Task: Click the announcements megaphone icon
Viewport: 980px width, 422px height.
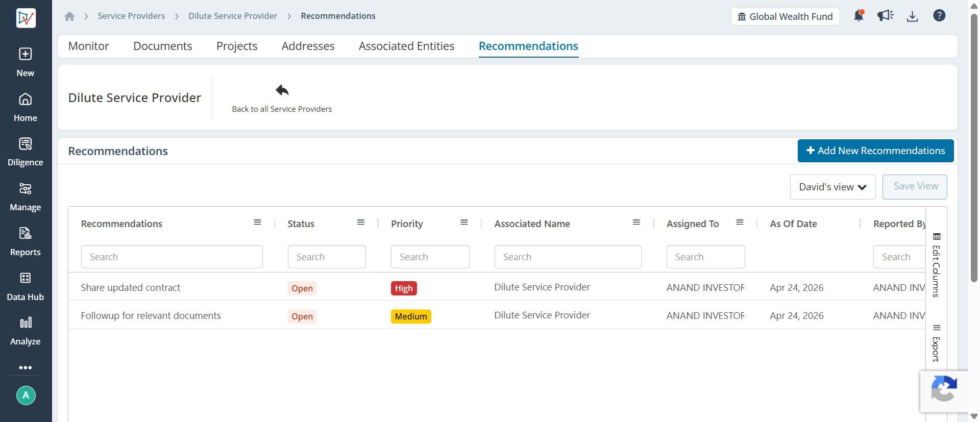Action: 886,16
